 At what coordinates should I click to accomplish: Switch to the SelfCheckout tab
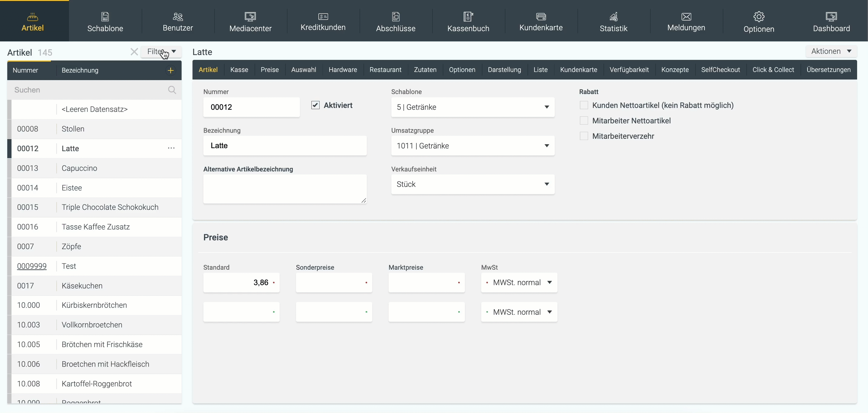720,70
